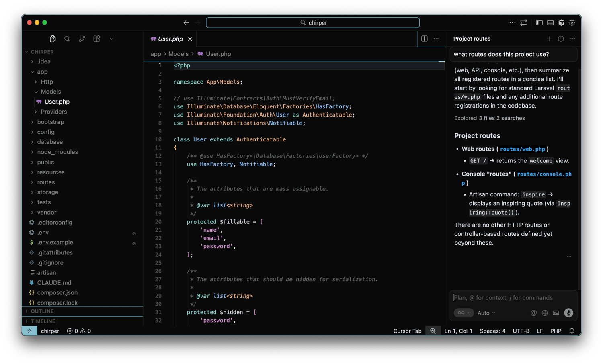Viewport: 603px width, 364px height.
Task: Start a new chat with plus icon
Action: click(549, 39)
